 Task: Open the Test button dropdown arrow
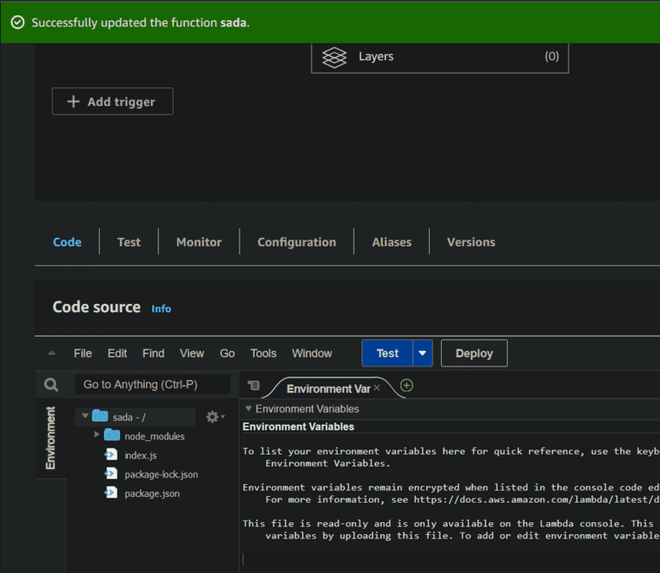point(423,353)
